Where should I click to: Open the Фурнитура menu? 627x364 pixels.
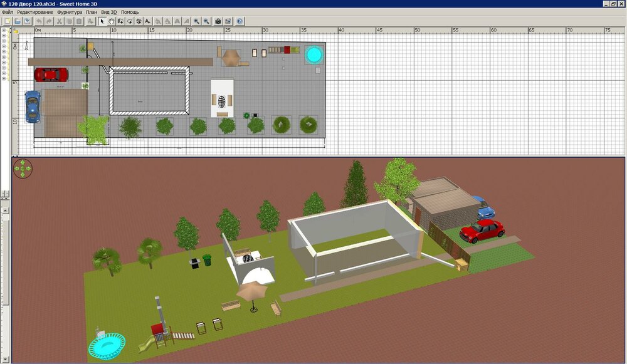(69, 12)
